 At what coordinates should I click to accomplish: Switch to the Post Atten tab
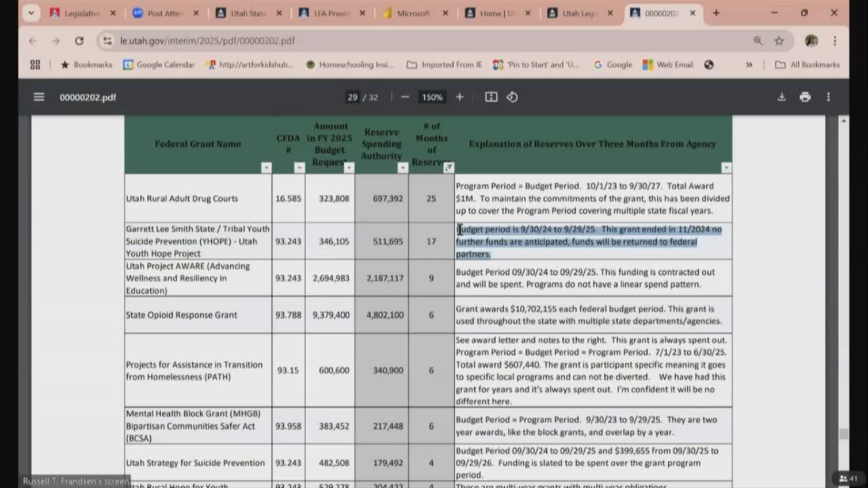[x=163, y=13]
